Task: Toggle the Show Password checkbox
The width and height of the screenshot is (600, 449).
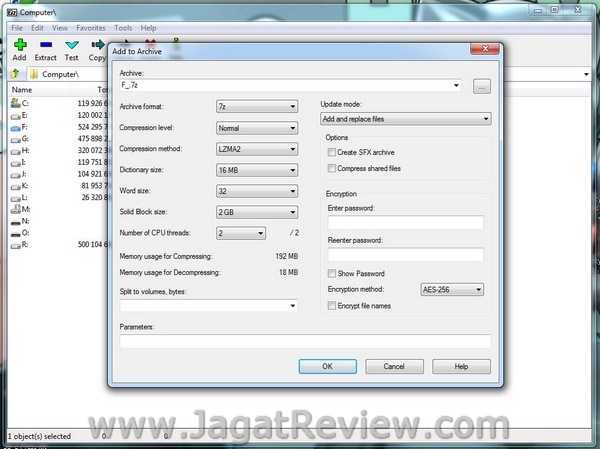Action: [x=332, y=273]
